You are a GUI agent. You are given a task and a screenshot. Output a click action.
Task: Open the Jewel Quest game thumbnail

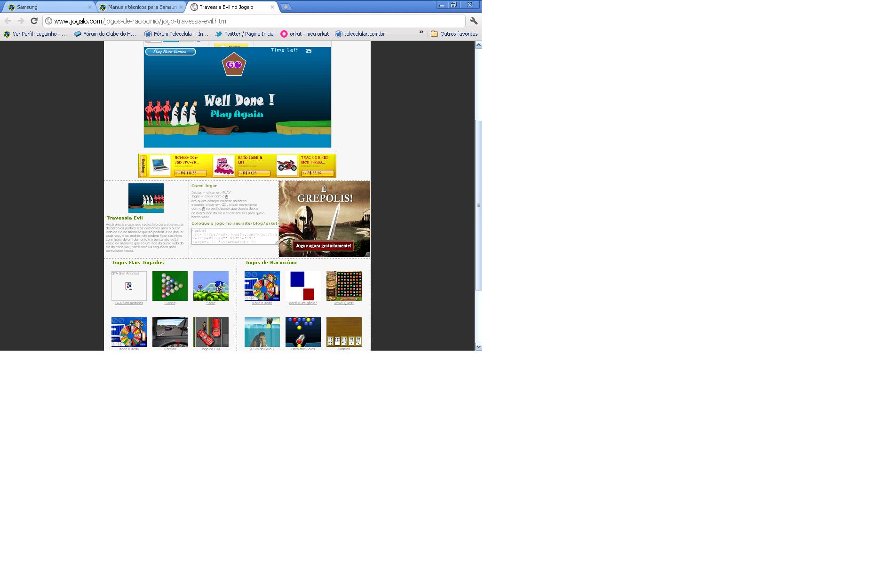click(344, 286)
